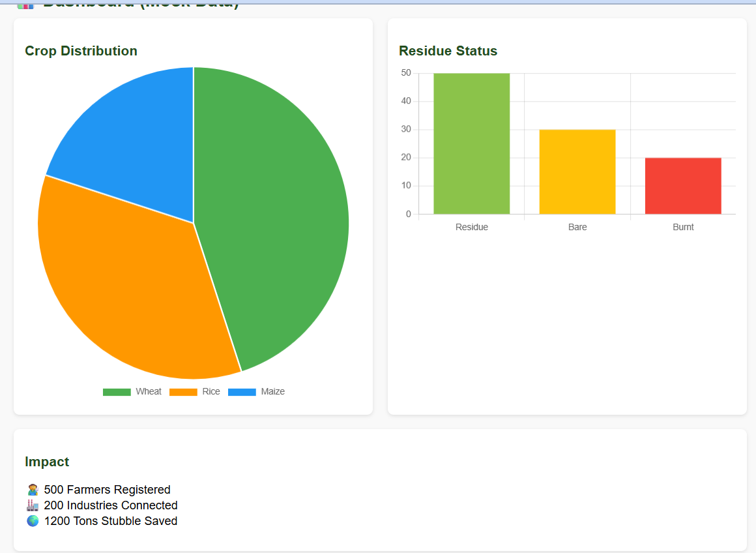
Task: Click the green Residue bar
Action: pyautogui.click(x=472, y=143)
